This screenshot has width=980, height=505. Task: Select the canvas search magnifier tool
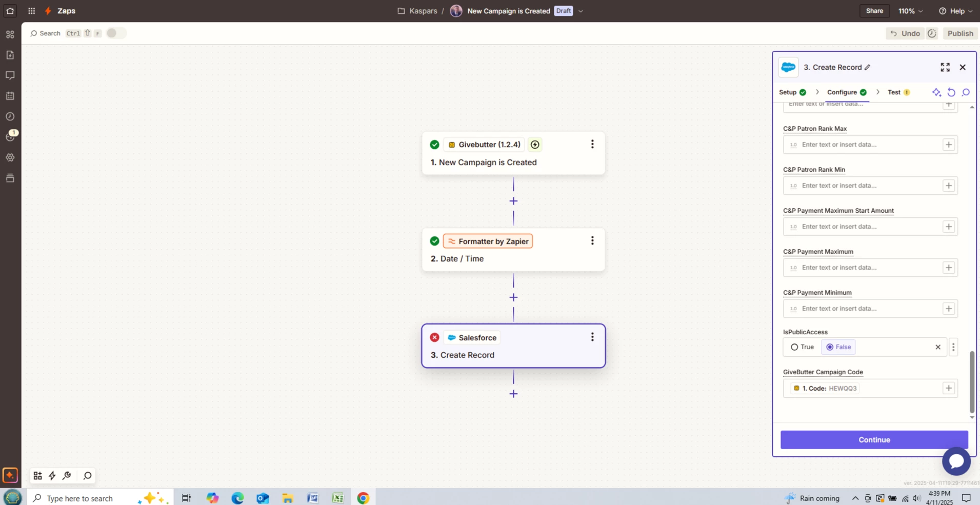pos(88,476)
